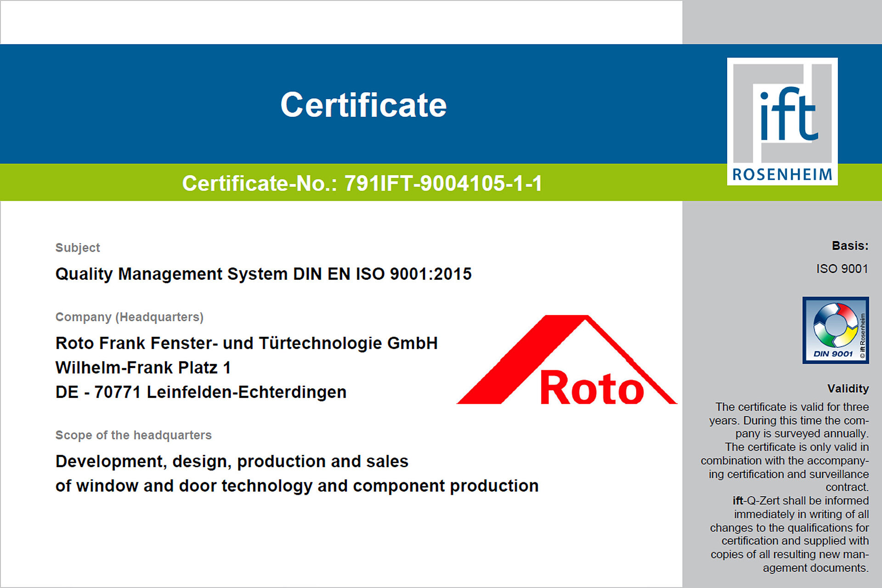Click the Scope of the headquarters label
Image resolution: width=882 pixels, height=588 pixels.
click(134, 435)
